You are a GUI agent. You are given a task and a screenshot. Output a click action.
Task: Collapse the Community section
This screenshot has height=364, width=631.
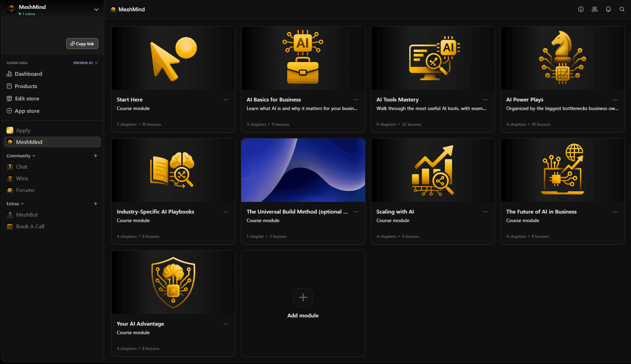pyautogui.click(x=21, y=156)
